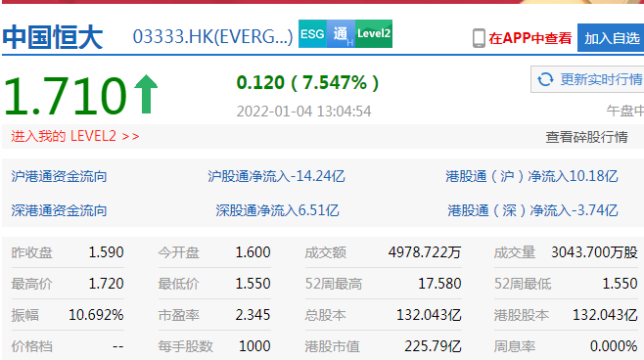644x360 pixels.
Task: Click 周息率 value 0.000%
Action: point(614,346)
